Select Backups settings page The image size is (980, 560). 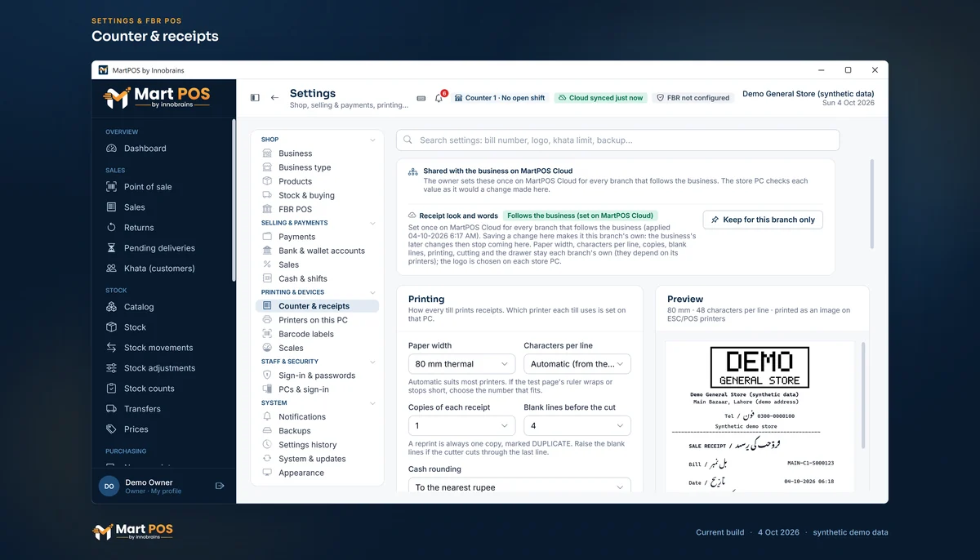pyautogui.click(x=317, y=431)
